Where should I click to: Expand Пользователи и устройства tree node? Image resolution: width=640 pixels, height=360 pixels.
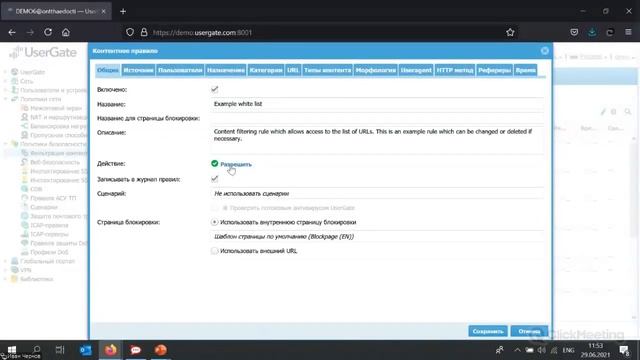click(x=5, y=90)
